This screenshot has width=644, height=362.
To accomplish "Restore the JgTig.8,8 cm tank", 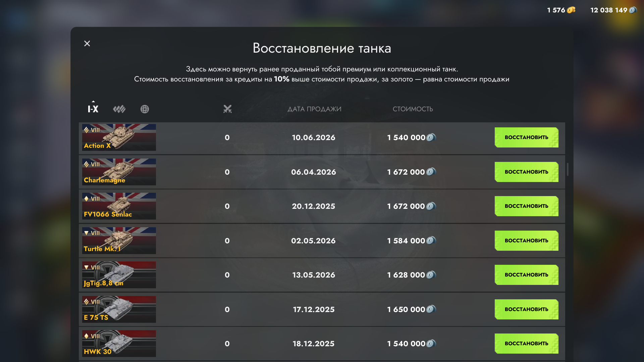I will [526, 275].
